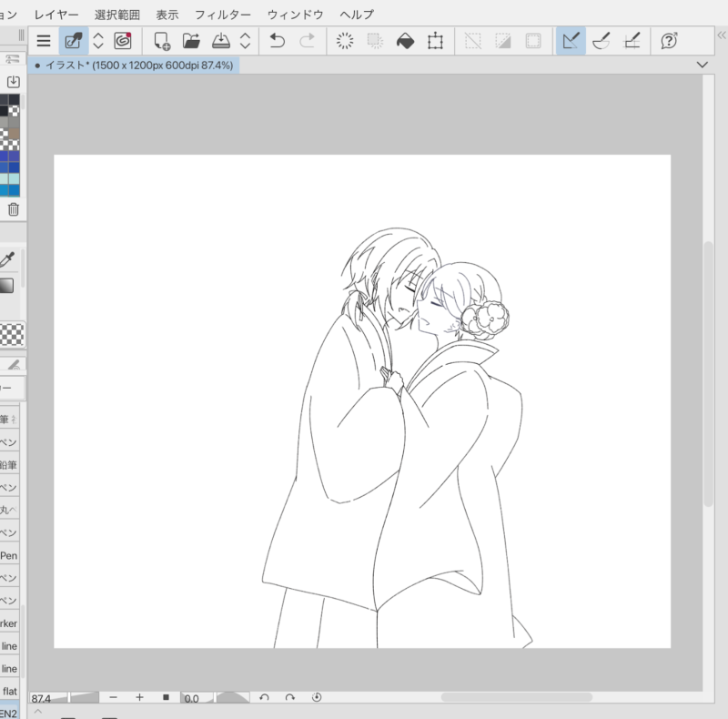Click the import arrow icon above color swatches
Screen dimensions: 728x719
[x=14, y=82]
